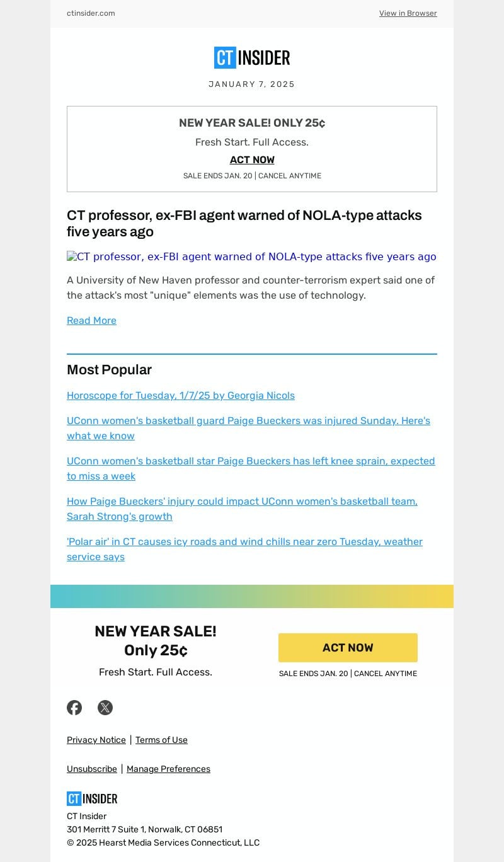Click Unsubscribe link
The height and width of the screenshot is (862, 504).
tap(92, 769)
